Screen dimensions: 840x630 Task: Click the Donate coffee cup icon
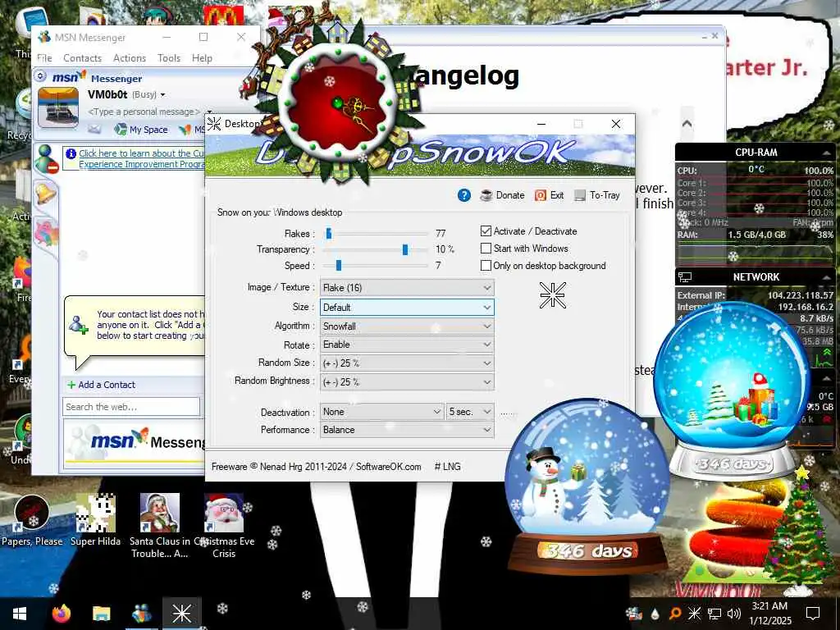tap(486, 195)
